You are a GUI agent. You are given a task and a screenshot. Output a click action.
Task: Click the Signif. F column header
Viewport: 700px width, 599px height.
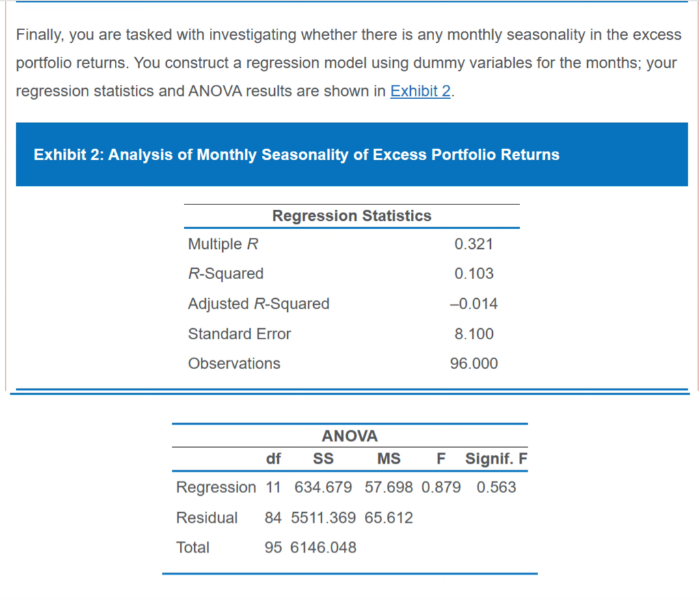coord(496,460)
